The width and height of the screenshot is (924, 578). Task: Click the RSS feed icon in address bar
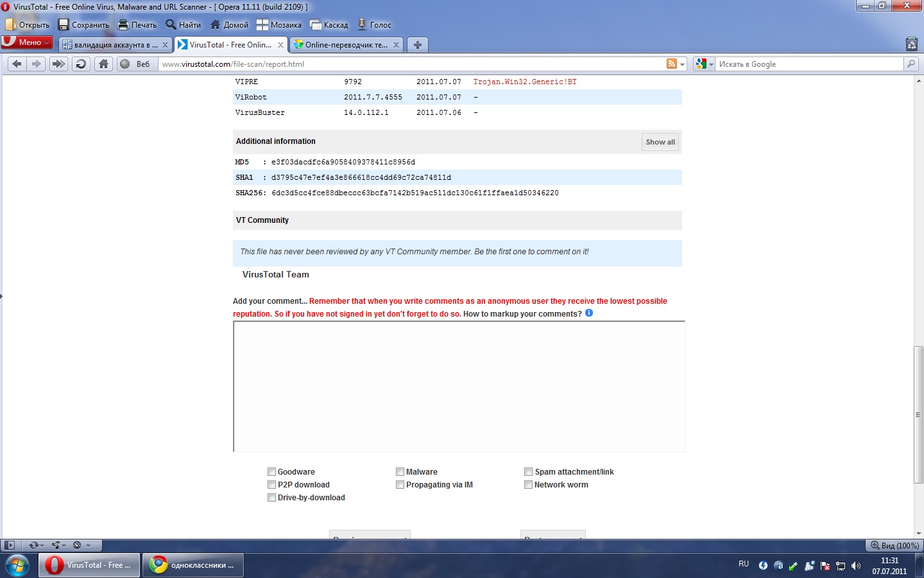pyautogui.click(x=672, y=64)
